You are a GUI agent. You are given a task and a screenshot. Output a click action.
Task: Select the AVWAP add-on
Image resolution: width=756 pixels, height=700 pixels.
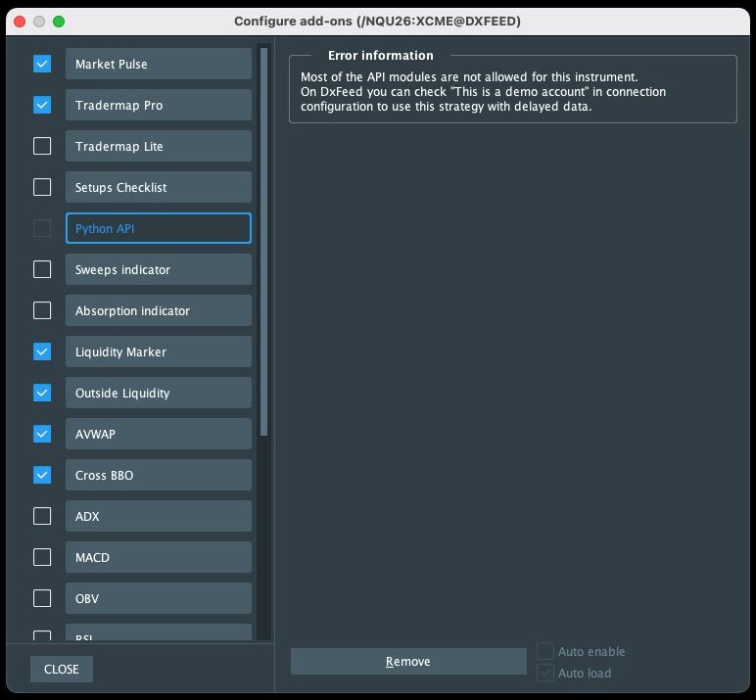pos(158,434)
